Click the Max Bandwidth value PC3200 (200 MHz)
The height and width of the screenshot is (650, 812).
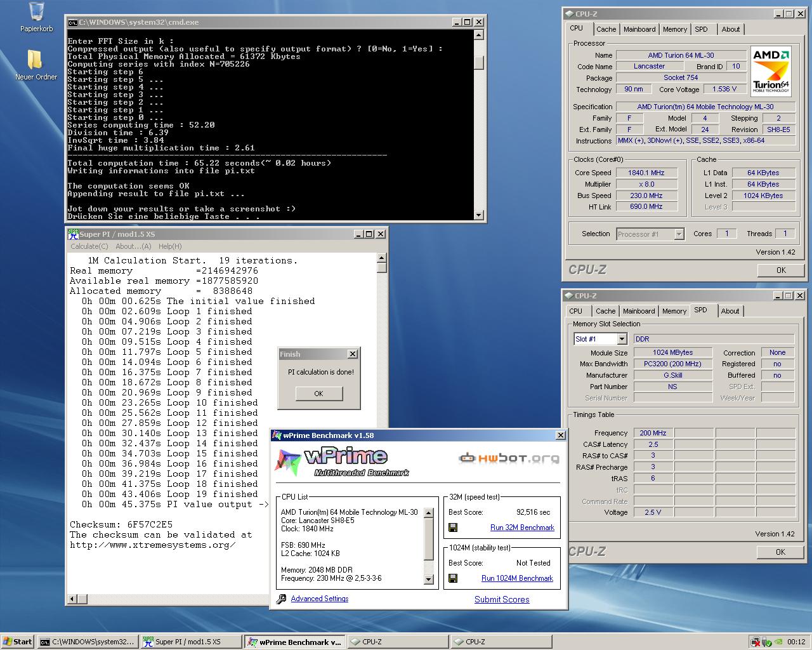click(673, 364)
